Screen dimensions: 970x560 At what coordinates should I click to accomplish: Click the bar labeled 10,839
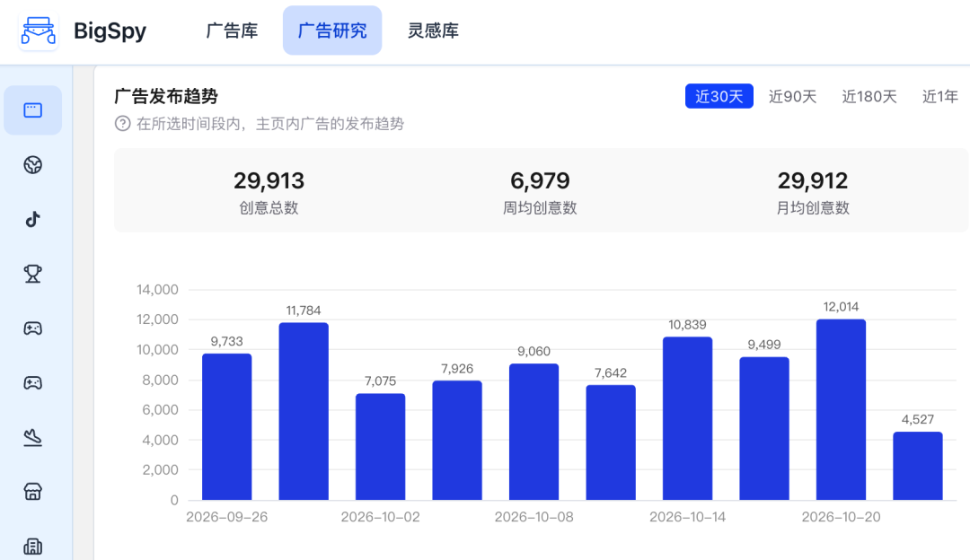coord(687,418)
